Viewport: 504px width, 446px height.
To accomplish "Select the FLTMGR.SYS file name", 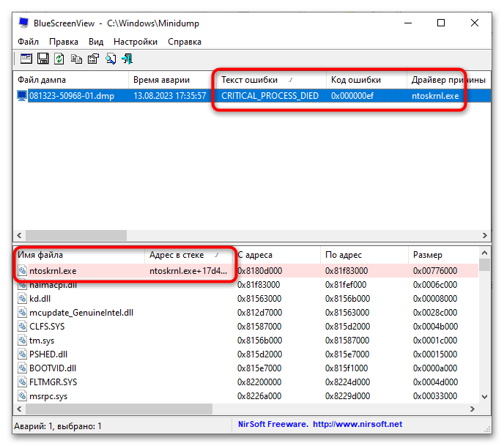I will (53, 382).
